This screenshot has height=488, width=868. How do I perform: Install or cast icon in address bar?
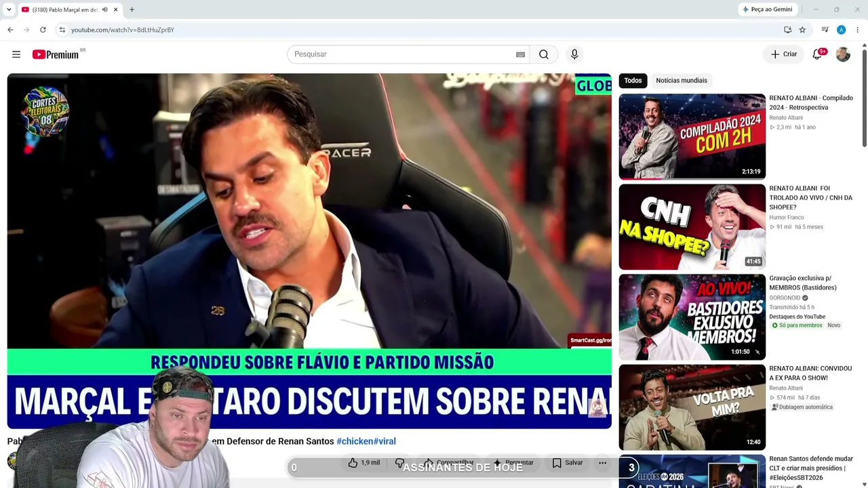787,30
